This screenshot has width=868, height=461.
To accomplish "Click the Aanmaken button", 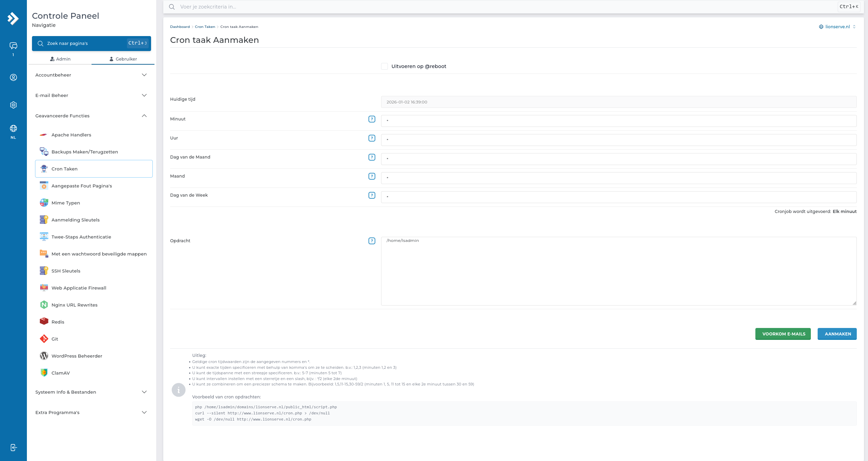I will click(837, 334).
